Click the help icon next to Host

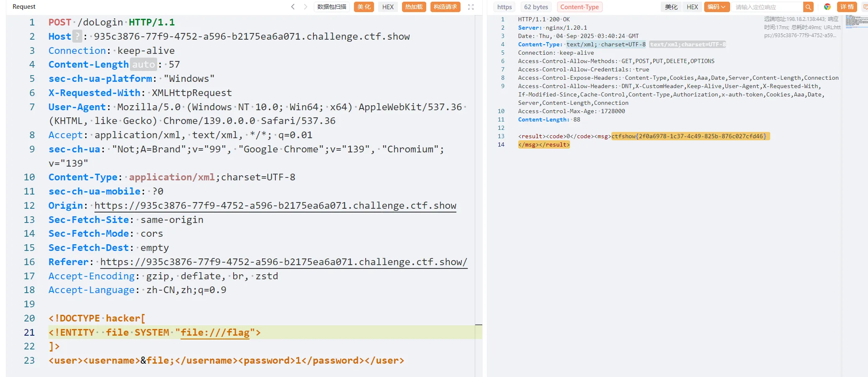77,36
